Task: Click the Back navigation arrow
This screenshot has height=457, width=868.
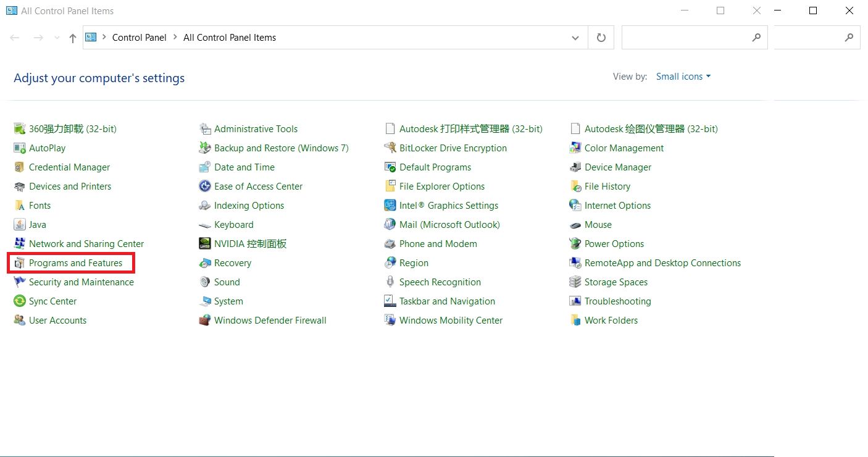Action: [15, 38]
